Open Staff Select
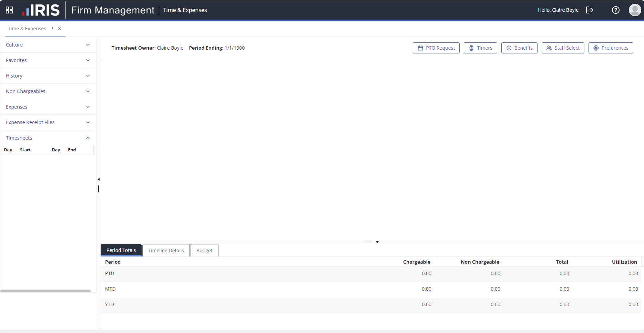 coord(563,48)
